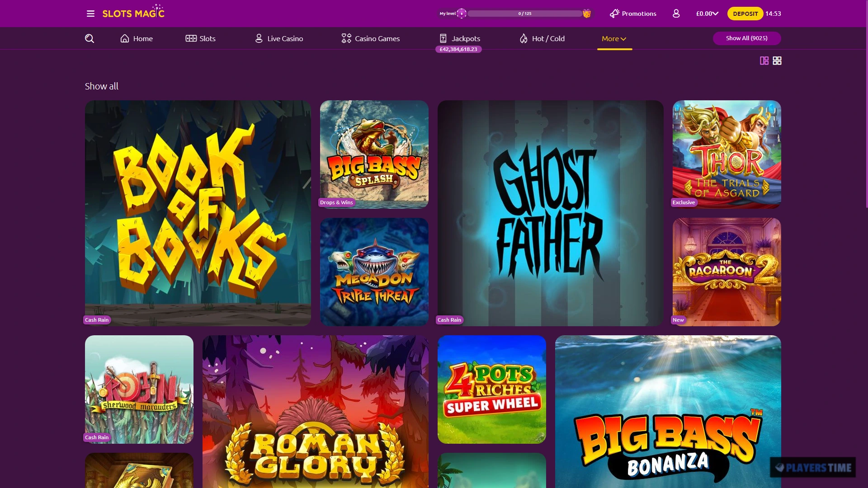Click the user account profile icon
This screenshot has height=488, width=868.
(676, 14)
